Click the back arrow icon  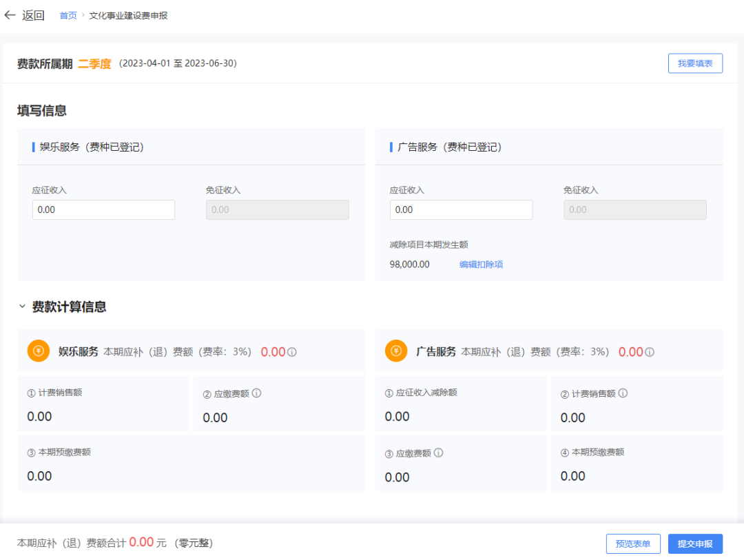tap(9, 14)
